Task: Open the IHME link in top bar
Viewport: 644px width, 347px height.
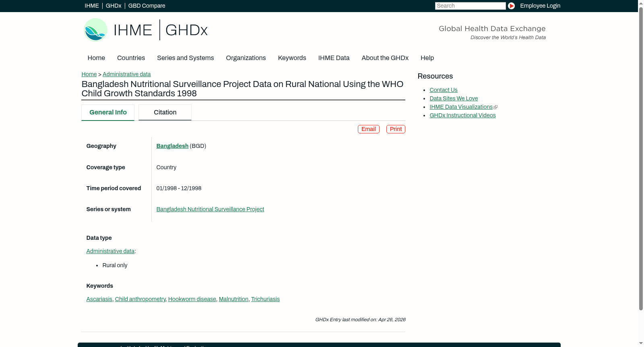Action: coord(92,6)
